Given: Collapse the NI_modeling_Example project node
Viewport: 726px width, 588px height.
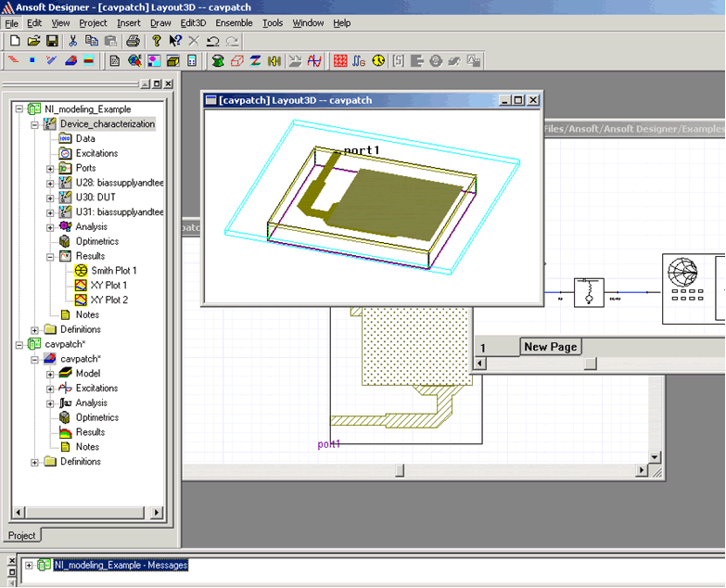Looking at the screenshot, I should [x=19, y=109].
